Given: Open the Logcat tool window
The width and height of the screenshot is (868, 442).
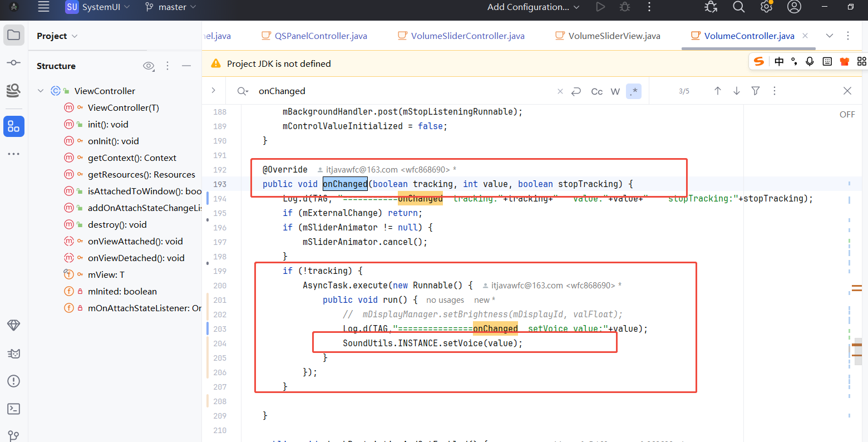Looking at the screenshot, I should pos(14,353).
